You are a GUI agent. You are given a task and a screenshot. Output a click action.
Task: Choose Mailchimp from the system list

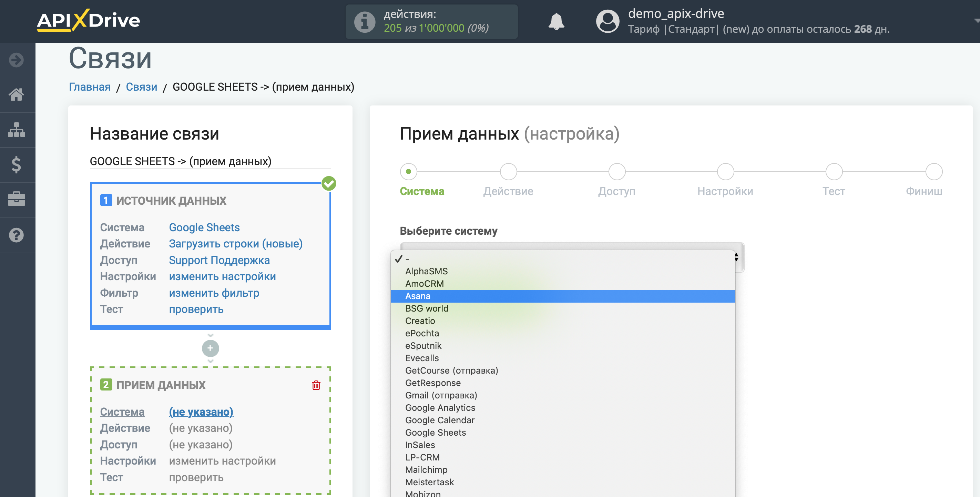coord(563,470)
